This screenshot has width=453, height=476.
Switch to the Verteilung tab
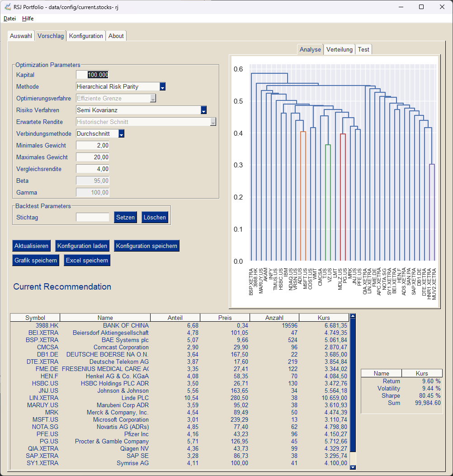click(x=339, y=49)
